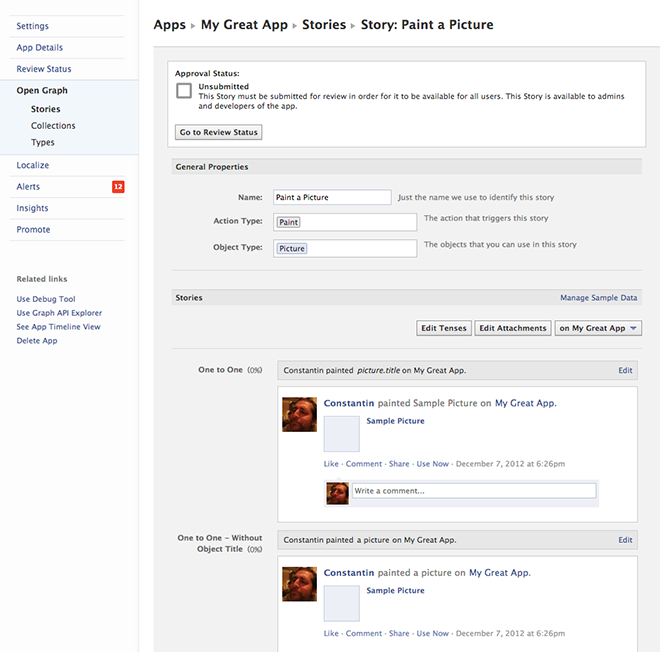Click into the Write a comment field
The width and height of the screenshot is (669, 652).
click(473, 491)
